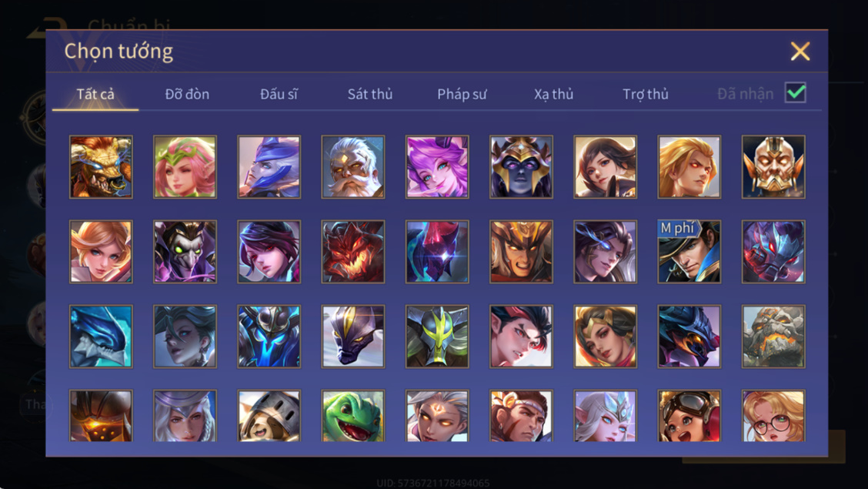The width and height of the screenshot is (868, 489).
Task: Open the 'Sát thủ' tab
Action: point(370,94)
